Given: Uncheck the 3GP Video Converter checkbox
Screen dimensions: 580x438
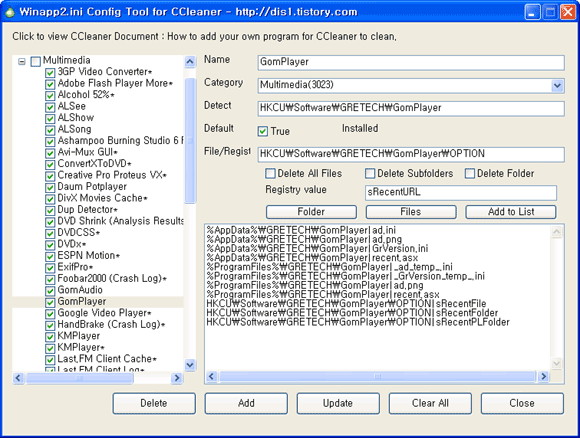Looking at the screenshot, I should [x=50, y=73].
